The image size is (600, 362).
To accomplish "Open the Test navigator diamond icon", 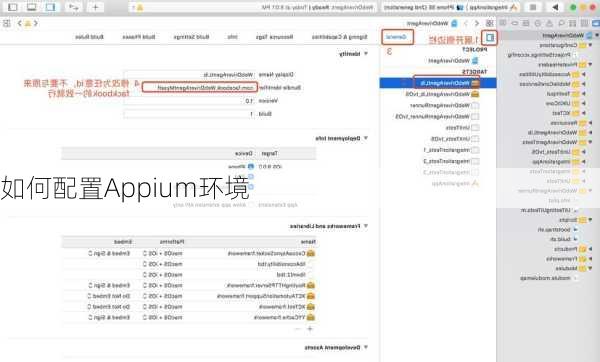I will point(538,23).
